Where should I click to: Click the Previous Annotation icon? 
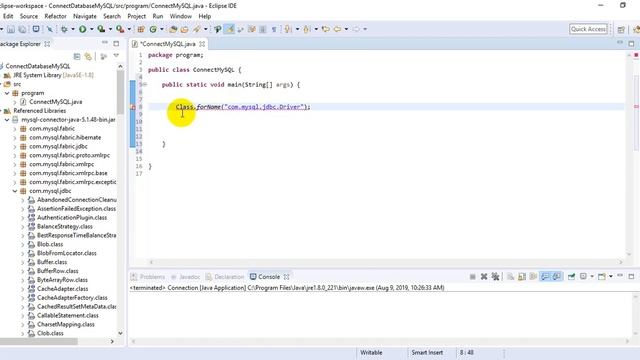click(307, 29)
